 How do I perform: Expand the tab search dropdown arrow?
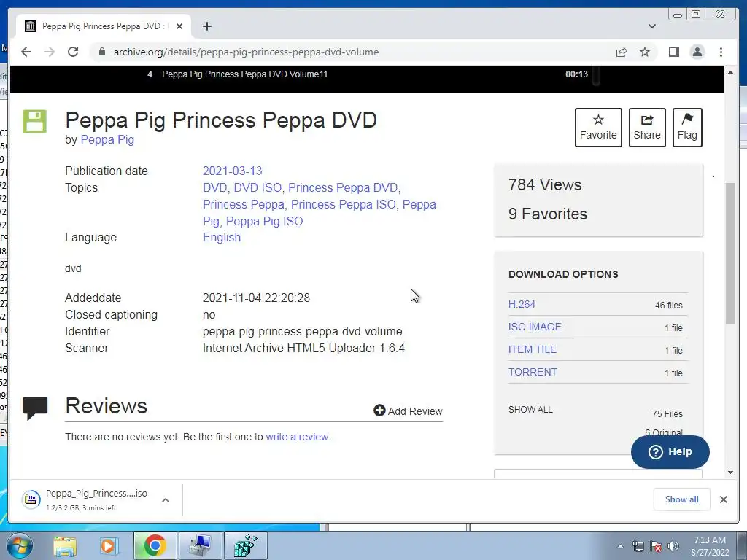651,26
